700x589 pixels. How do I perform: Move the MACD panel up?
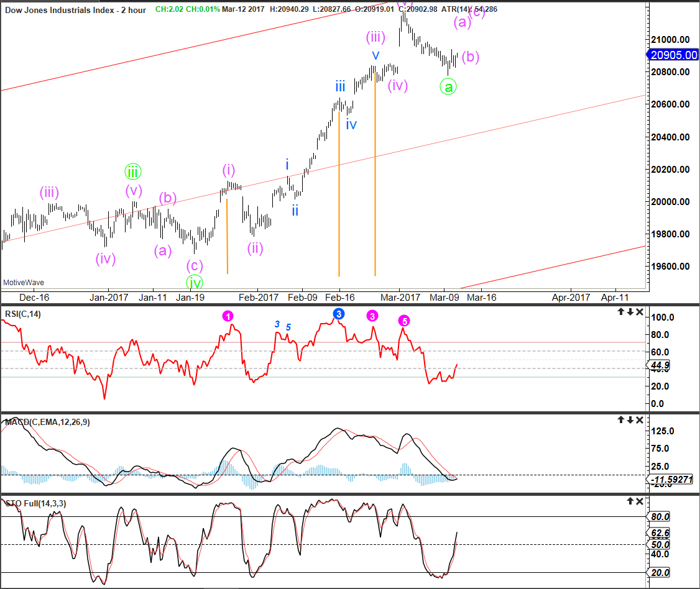pos(621,420)
